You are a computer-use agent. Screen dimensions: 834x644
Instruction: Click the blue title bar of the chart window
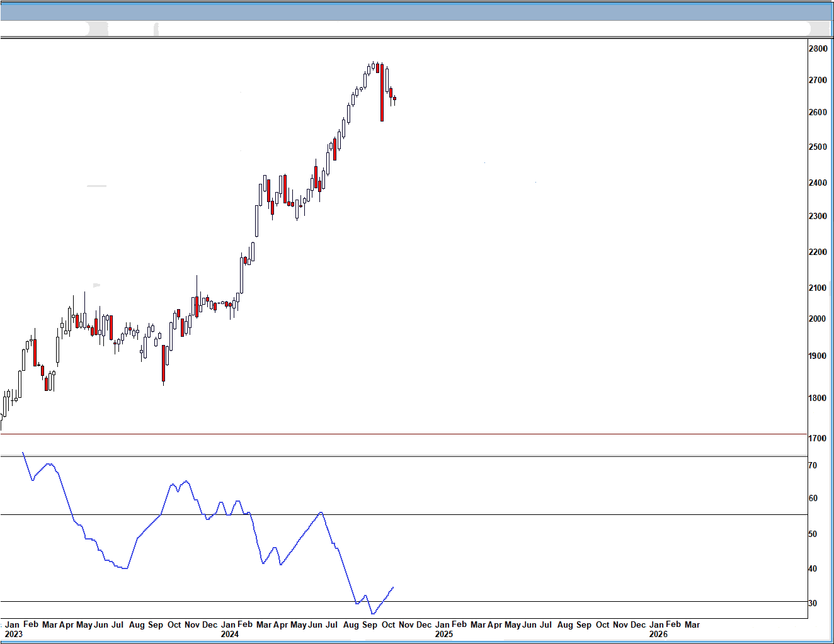click(416, 11)
